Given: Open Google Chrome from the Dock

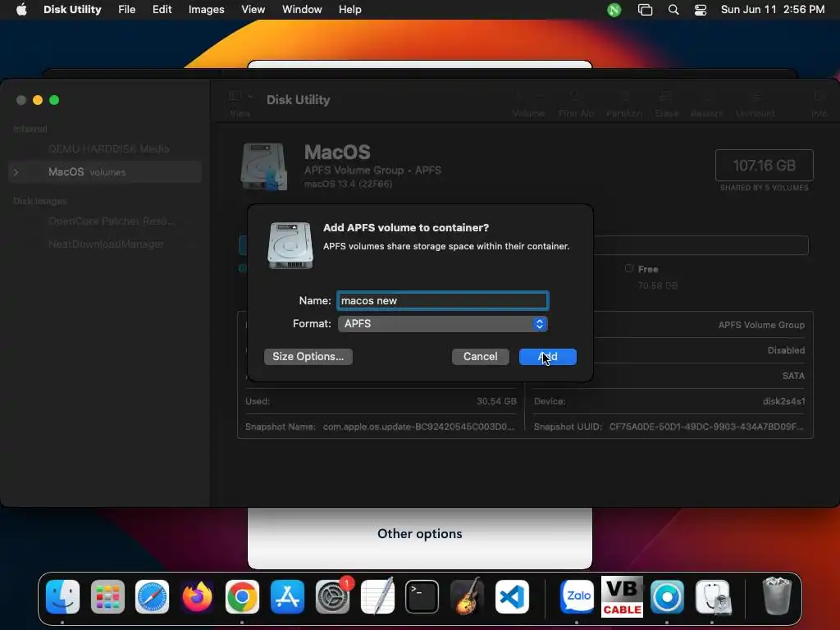Looking at the screenshot, I should (x=242, y=596).
